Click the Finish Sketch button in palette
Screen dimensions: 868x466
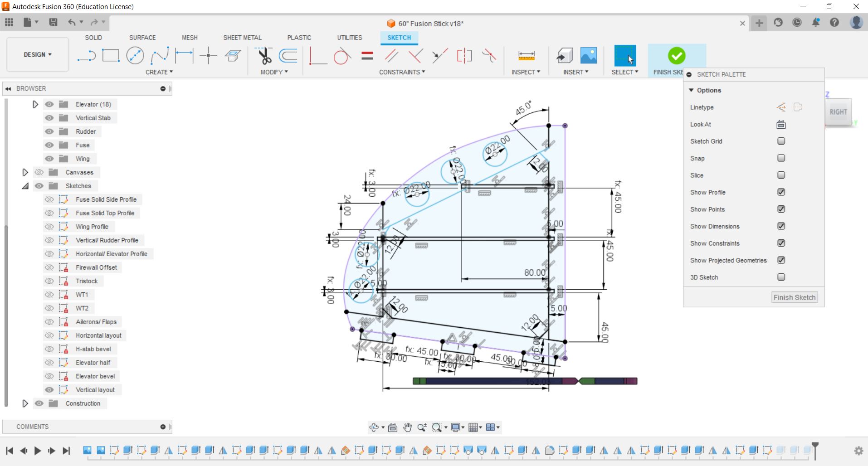coord(794,297)
